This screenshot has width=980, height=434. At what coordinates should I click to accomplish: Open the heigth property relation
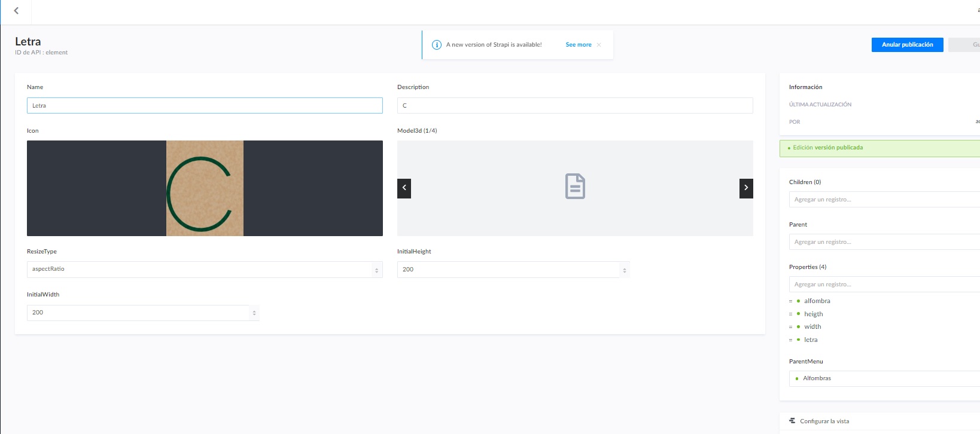(x=814, y=314)
